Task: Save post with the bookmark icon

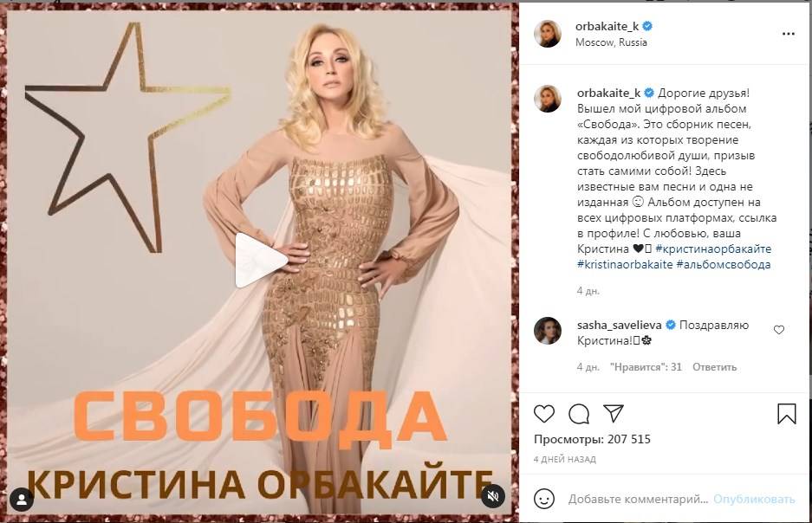Action: click(x=787, y=414)
